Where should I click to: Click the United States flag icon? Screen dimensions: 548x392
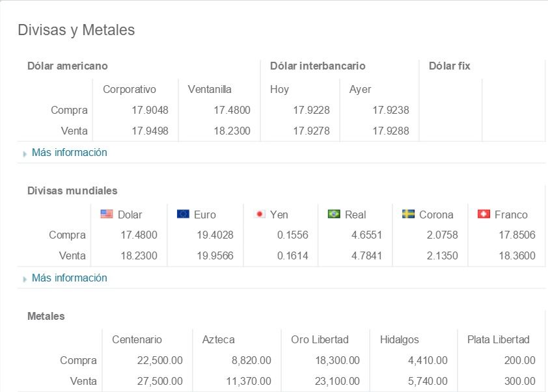(x=106, y=214)
